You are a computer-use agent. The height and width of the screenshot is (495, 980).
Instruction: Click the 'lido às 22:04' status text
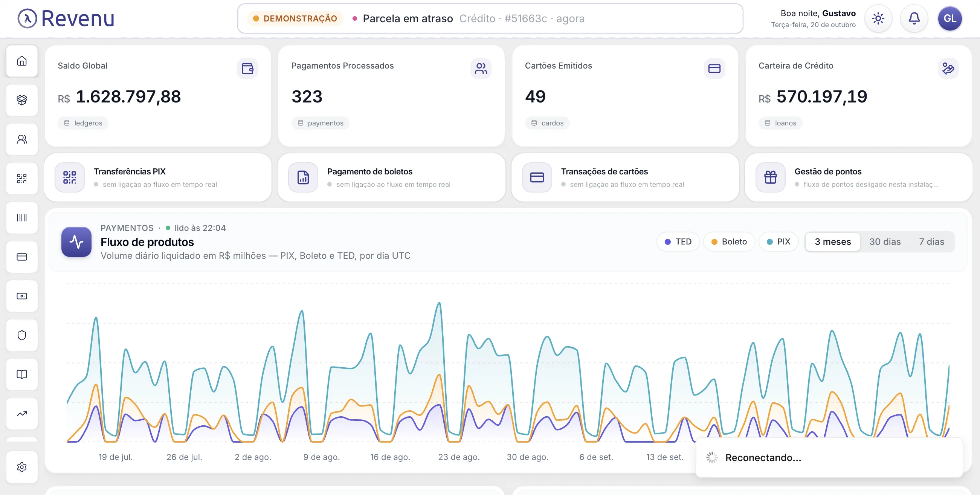[x=200, y=228]
